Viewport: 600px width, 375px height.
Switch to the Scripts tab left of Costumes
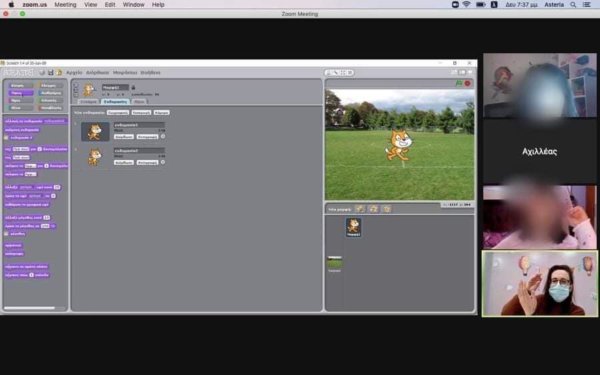88,102
